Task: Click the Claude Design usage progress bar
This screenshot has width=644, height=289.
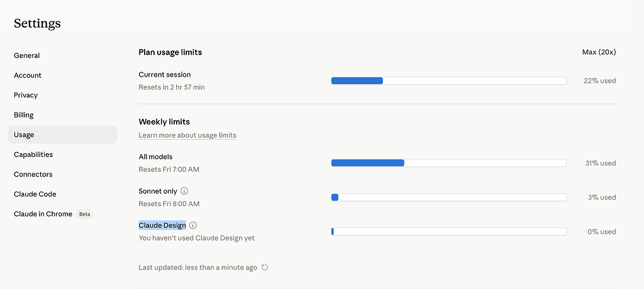Action: click(449, 232)
